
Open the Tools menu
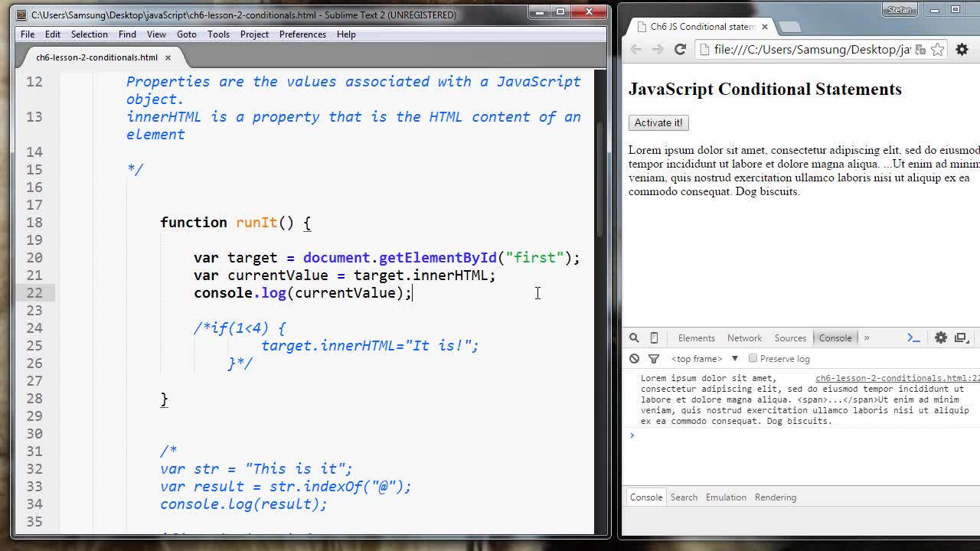tap(218, 34)
